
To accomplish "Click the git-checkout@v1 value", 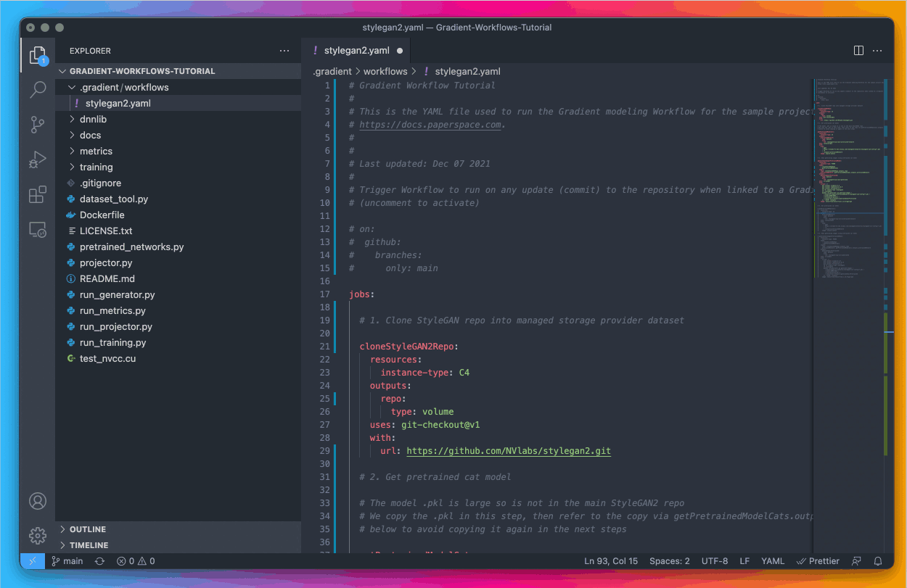I will 440,425.
